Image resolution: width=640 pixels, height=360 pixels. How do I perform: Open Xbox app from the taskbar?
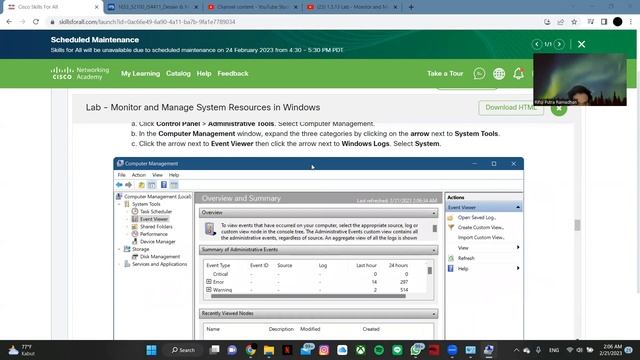360,350
